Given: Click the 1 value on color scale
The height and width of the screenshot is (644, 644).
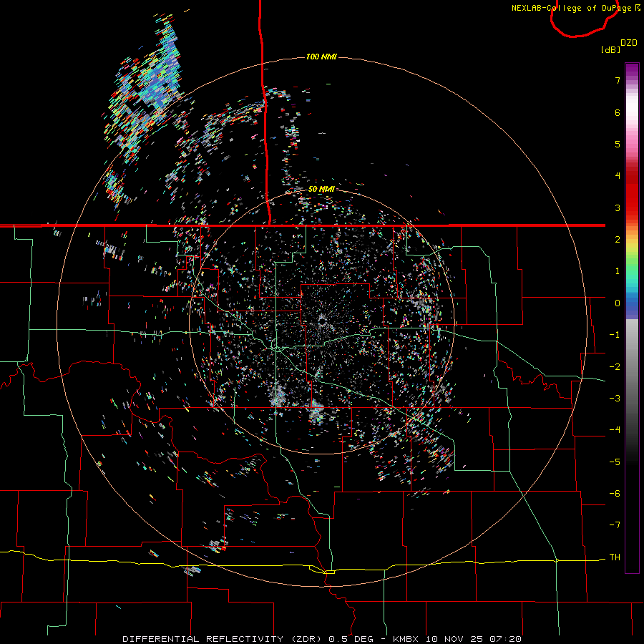Looking at the screenshot, I should click(618, 271).
